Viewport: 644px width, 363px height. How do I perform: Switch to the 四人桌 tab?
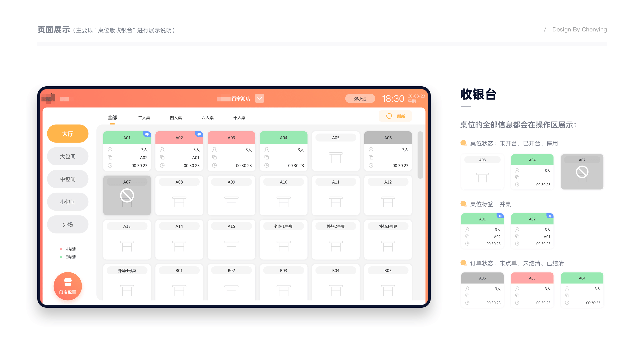click(x=176, y=118)
